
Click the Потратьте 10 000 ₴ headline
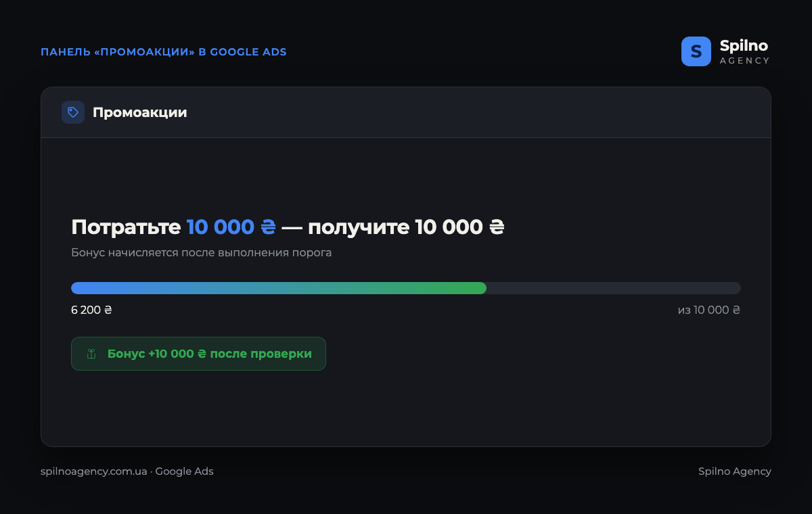point(288,227)
